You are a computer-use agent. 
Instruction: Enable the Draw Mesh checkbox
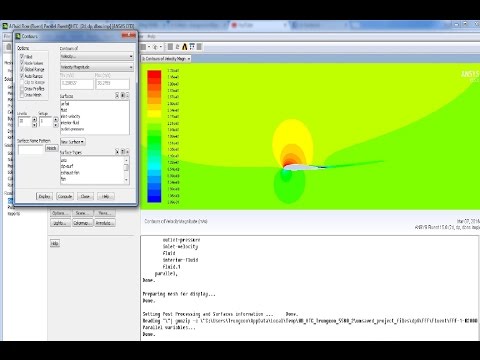coord(22,95)
